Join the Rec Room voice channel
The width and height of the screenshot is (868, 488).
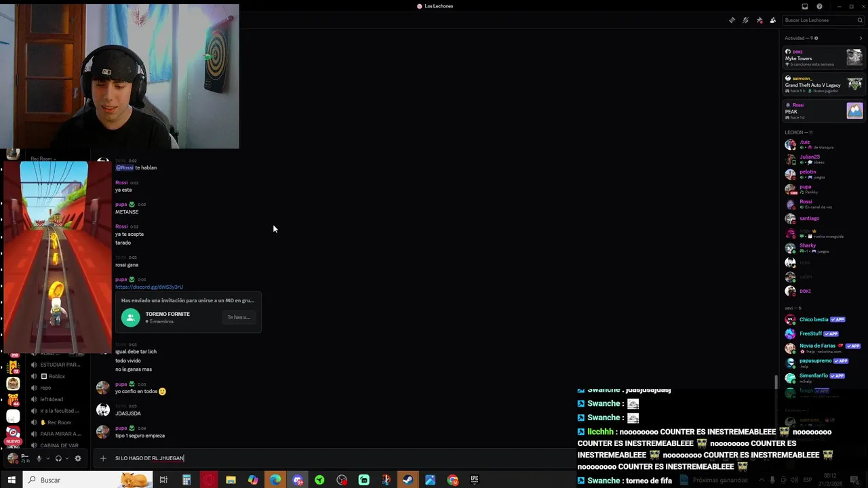[x=57, y=422]
